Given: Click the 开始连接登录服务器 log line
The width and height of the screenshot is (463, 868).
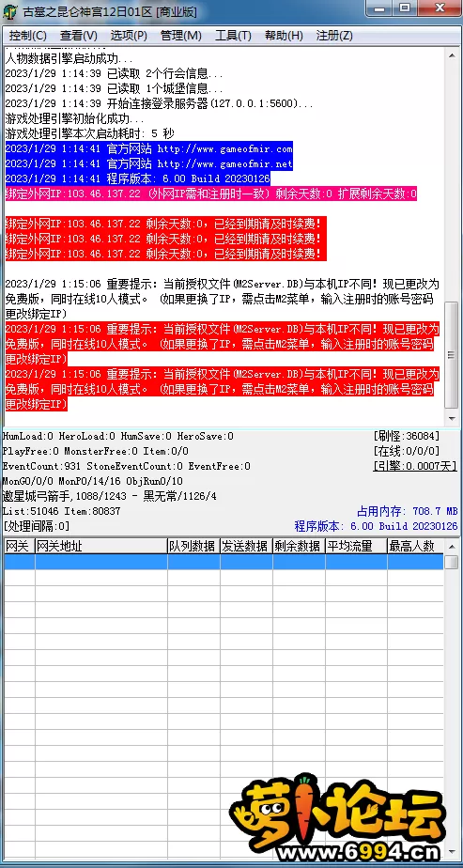Looking at the screenshot, I should pos(160,103).
